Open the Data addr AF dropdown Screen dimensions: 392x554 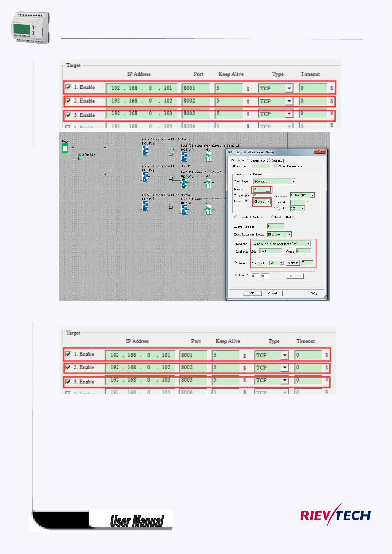[x=276, y=263]
